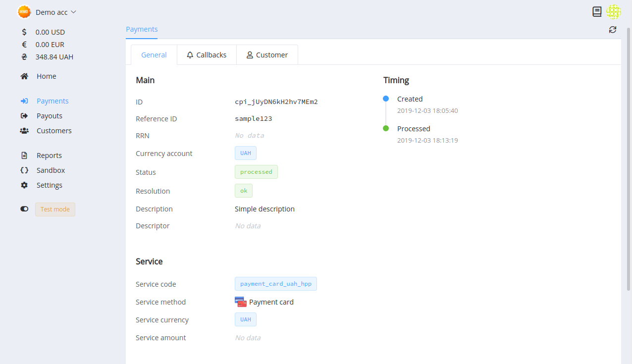Open the documentation book icon top right
The height and width of the screenshot is (364, 632).
pyautogui.click(x=597, y=11)
